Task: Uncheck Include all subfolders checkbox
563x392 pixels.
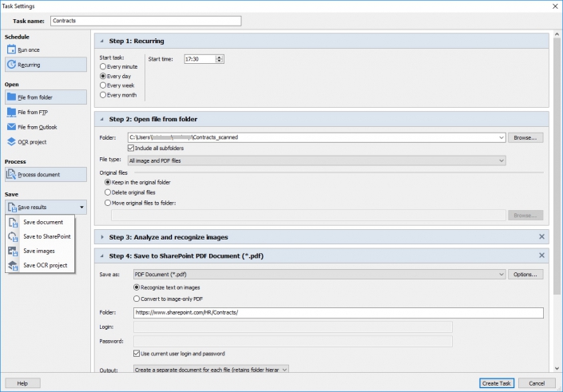Action: [x=131, y=148]
